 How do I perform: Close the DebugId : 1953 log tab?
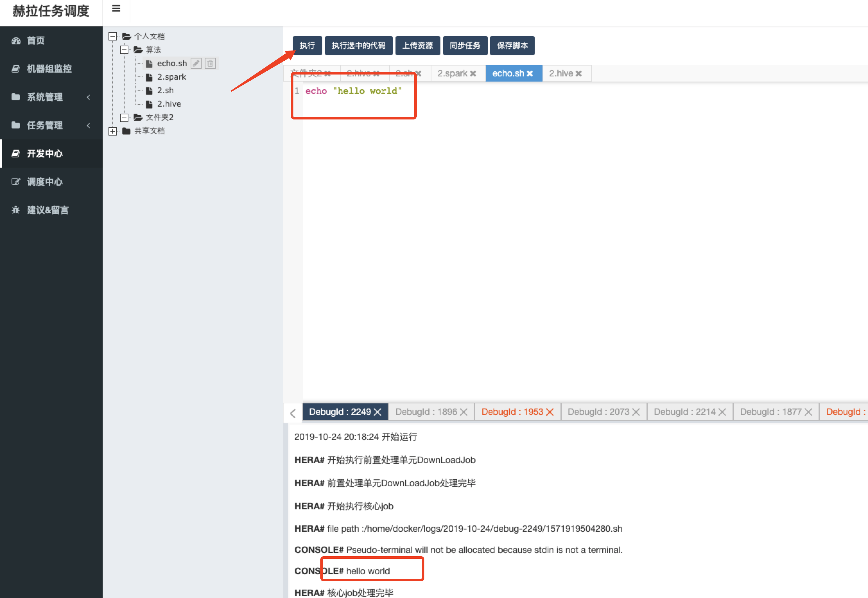pyautogui.click(x=550, y=412)
